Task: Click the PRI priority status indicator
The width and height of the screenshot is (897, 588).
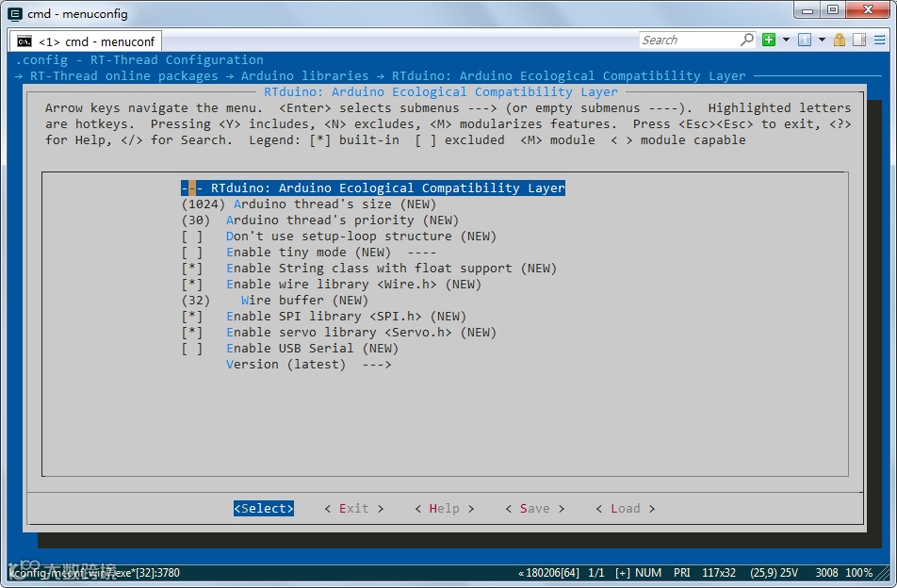Action: click(681, 573)
